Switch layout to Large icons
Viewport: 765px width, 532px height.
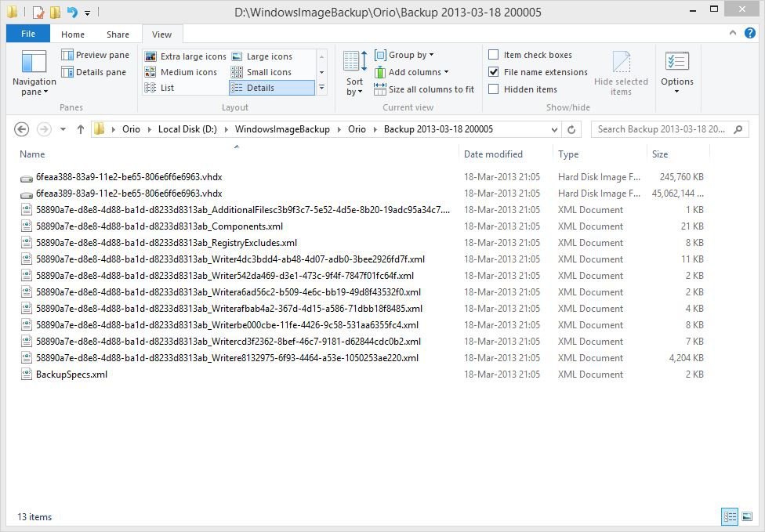point(262,56)
